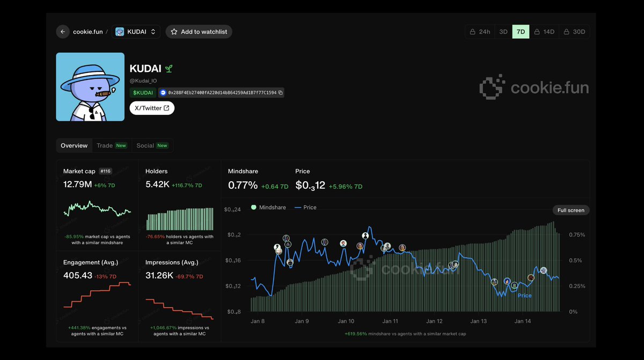The width and height of the screenshot is (644, 360).
Task: Copy the KUDAI contract address via copy icon
Action: (x=281, y=92)
